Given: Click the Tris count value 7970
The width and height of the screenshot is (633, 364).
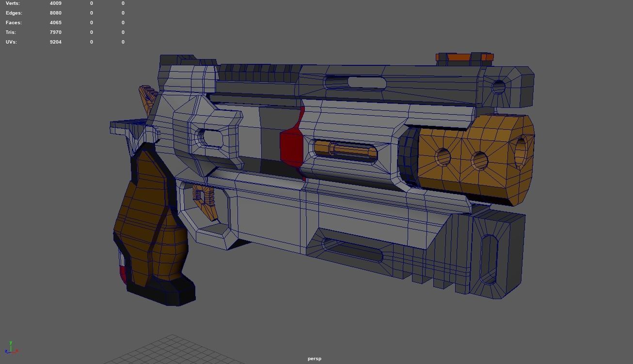Looking at the screenshot, I should pos(56,32).
